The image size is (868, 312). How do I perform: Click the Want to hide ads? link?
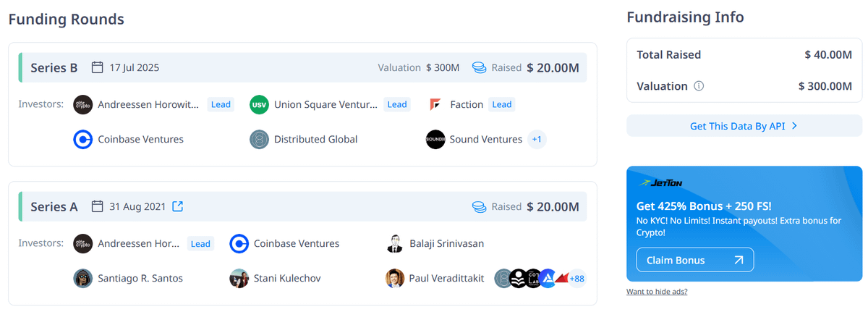tap(657, 292)
